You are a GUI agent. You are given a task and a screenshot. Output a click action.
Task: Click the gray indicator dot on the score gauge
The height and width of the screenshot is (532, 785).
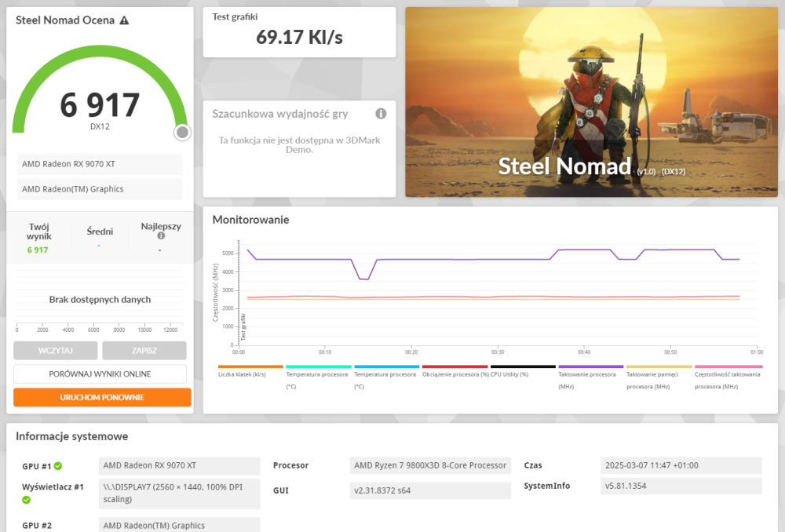pyautogui.click(x=182, y=133)
